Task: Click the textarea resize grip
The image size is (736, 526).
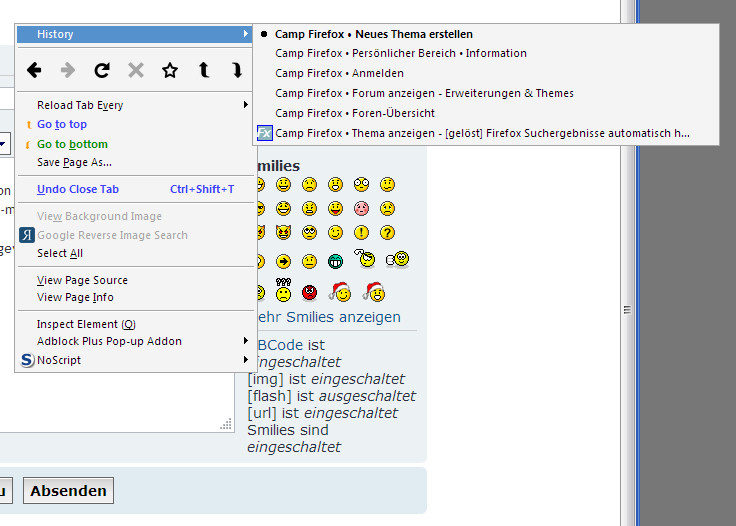Action: [x=226, y=424]
